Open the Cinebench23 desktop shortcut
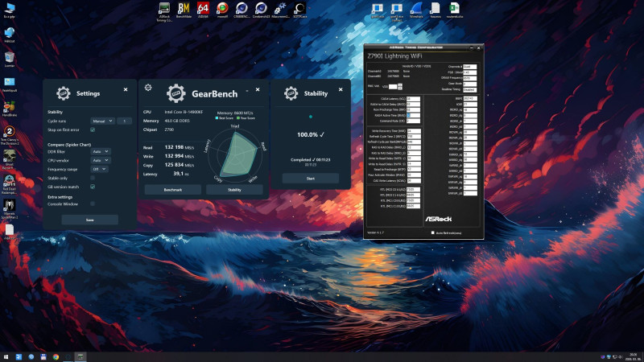The image size is (644, 362). 261,8
